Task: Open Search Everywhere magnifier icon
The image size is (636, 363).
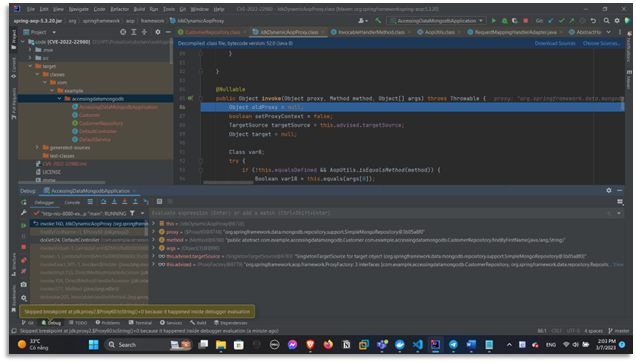Action: point(606,21)
